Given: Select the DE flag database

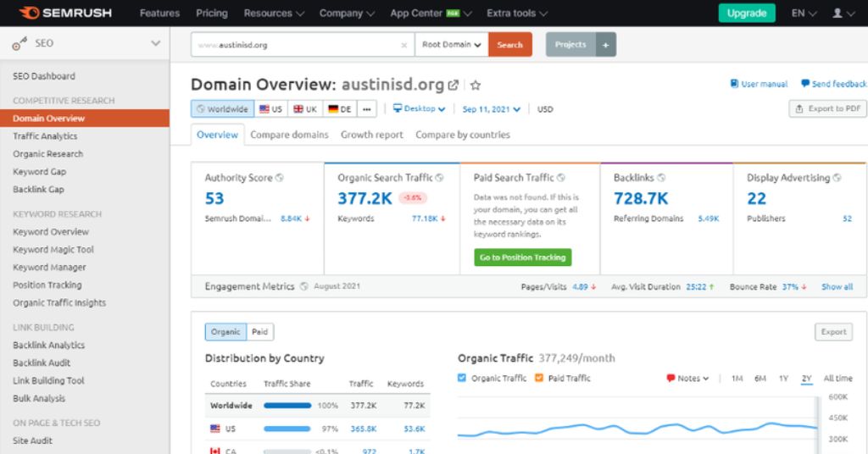Looking at the screenshot, I should point(340,109).
